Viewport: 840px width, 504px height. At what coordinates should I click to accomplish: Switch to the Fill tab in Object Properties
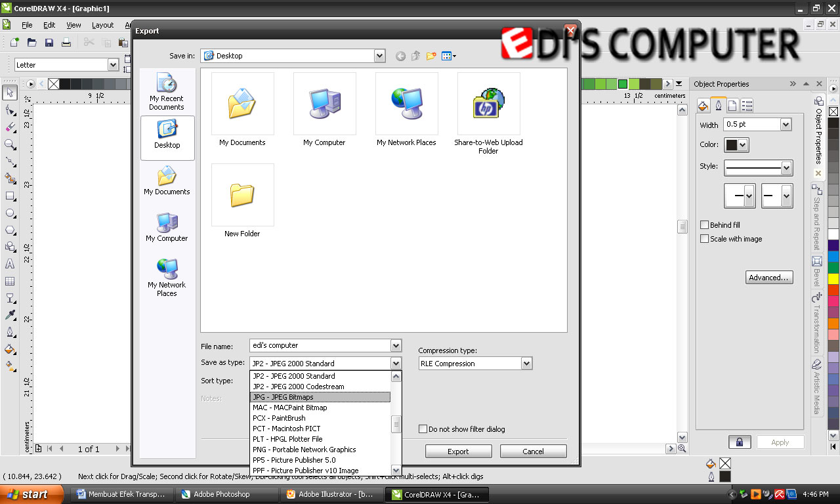tap(703, 105)
